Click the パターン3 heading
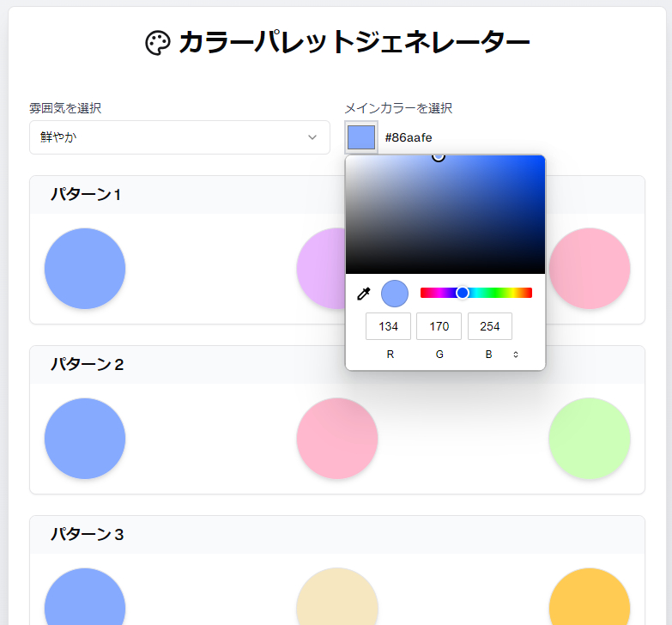This screenshot has height=625, width=672. click(x=88, y=535)
